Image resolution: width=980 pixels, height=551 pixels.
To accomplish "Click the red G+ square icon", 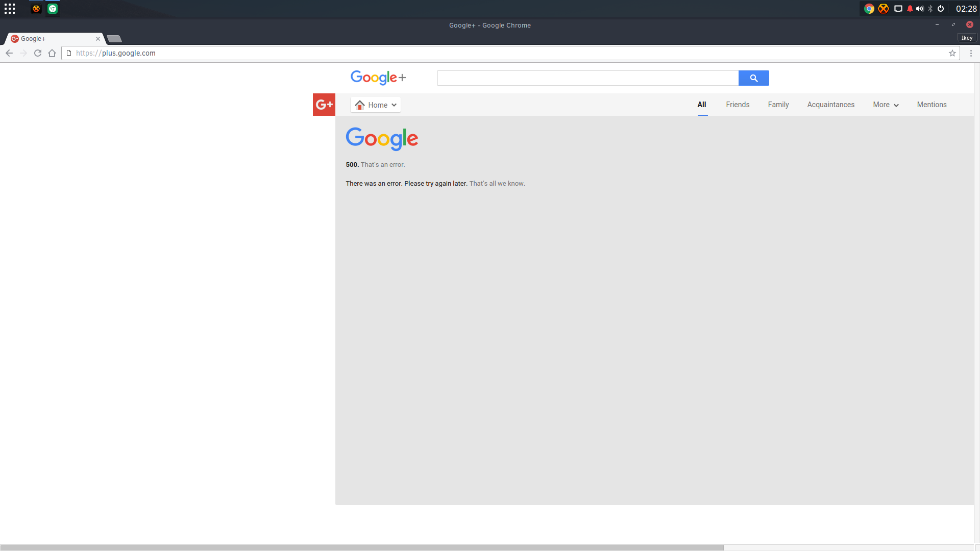I will click(324, 105).
